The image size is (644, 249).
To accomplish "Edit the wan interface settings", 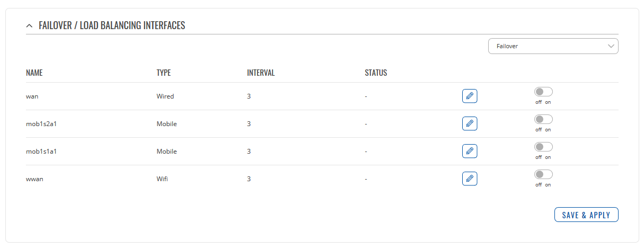I will (469, 96).
